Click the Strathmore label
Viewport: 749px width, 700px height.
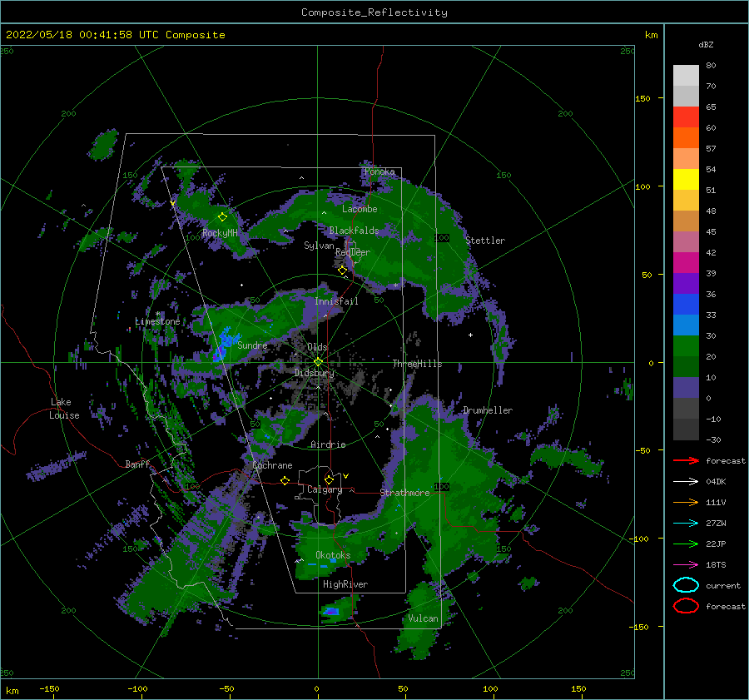405,493
